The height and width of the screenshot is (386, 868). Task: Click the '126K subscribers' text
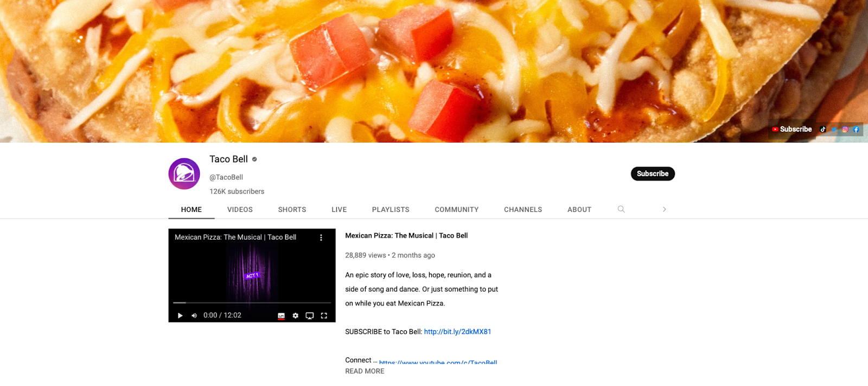click(237, 191)
